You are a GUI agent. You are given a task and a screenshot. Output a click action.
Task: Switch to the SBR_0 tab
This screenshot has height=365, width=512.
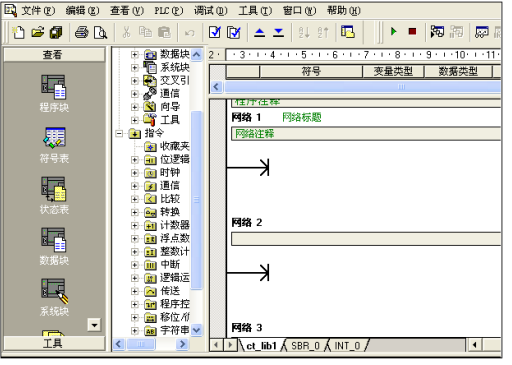coord(305,346)
